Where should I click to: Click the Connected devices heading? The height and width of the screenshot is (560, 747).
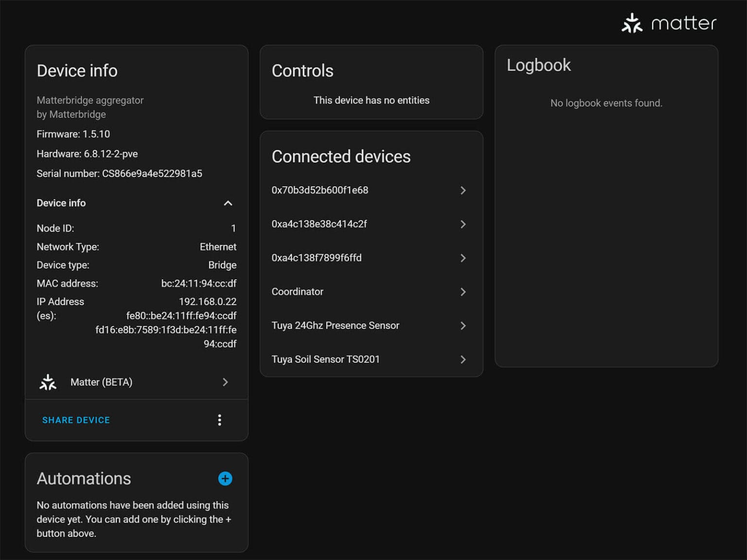click(341, 157)
